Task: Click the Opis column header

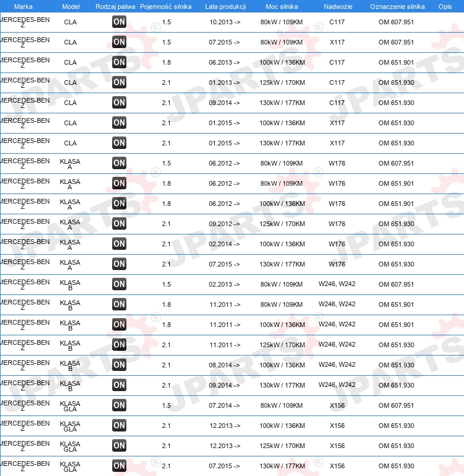Action: [445, 7]
